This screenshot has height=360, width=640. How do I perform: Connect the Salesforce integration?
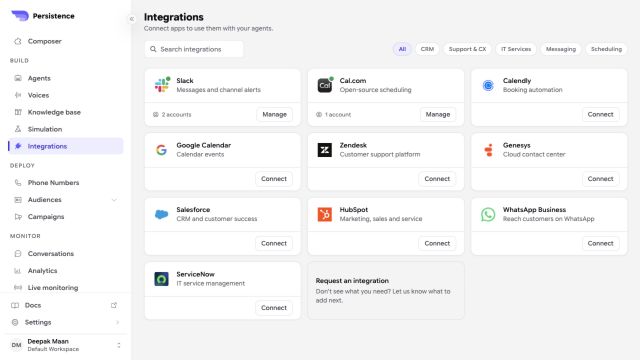274,243
